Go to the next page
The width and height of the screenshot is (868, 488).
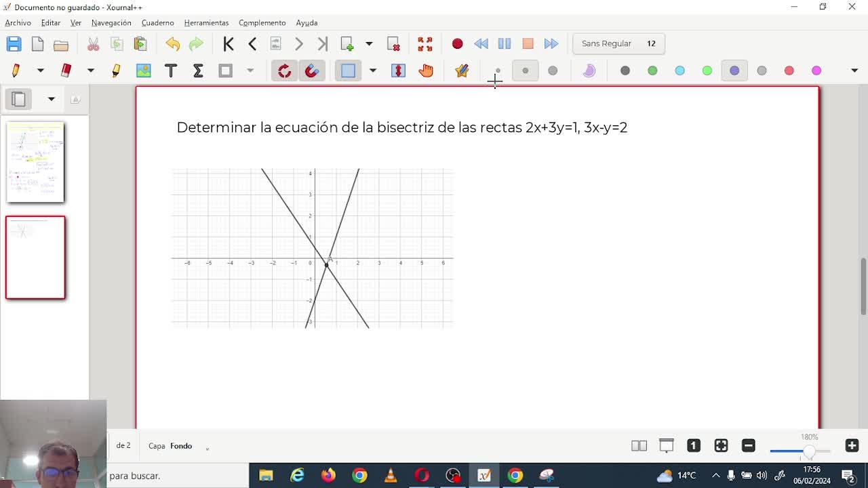tap(299, 44)
